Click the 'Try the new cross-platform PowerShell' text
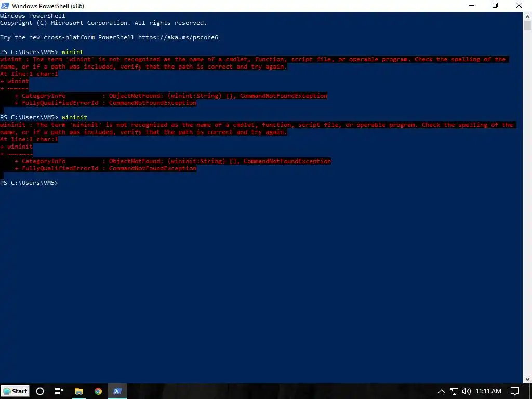532x399 pixels. (x=67, y=37)
